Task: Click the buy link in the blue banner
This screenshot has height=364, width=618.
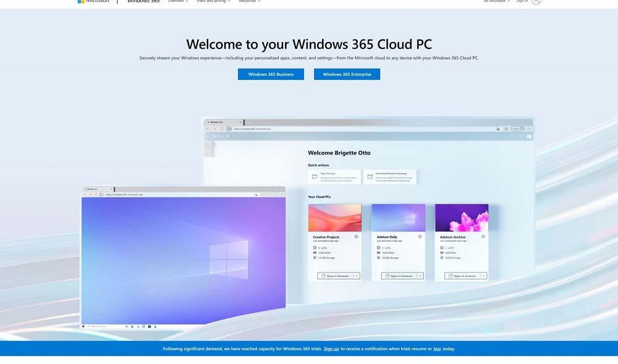Action: pyautogui.click(x=437, y=349)
